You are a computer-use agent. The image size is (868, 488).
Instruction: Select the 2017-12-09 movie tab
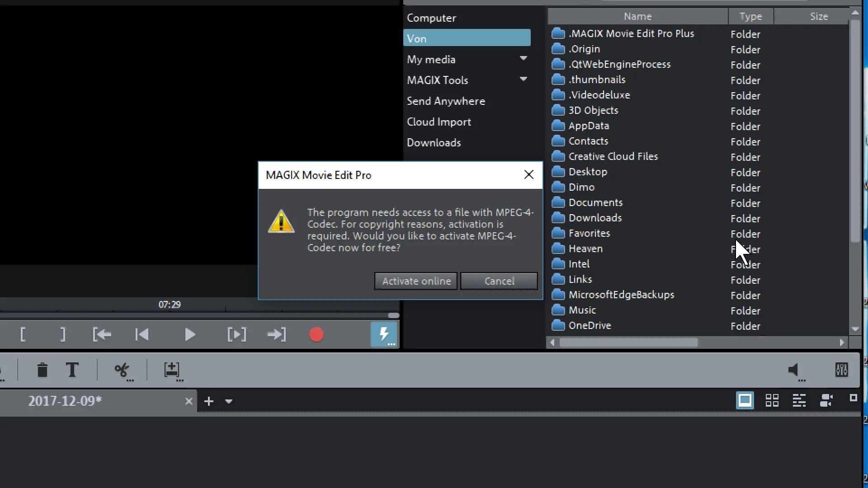[65, 401]
